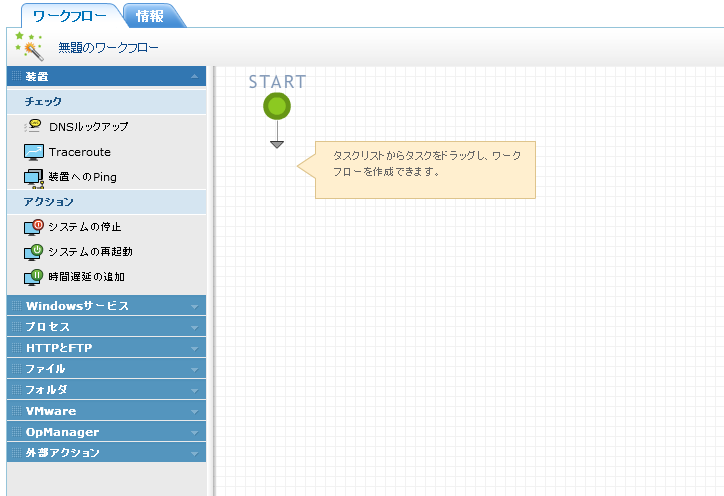
Task: Click the DNSルックアップ task icon
Action: click(33, 127)
